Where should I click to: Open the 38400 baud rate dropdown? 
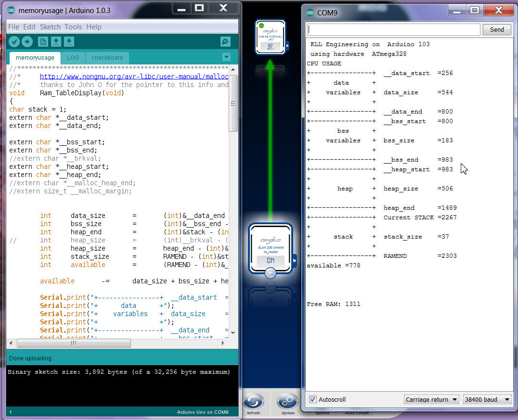[487, 399]
